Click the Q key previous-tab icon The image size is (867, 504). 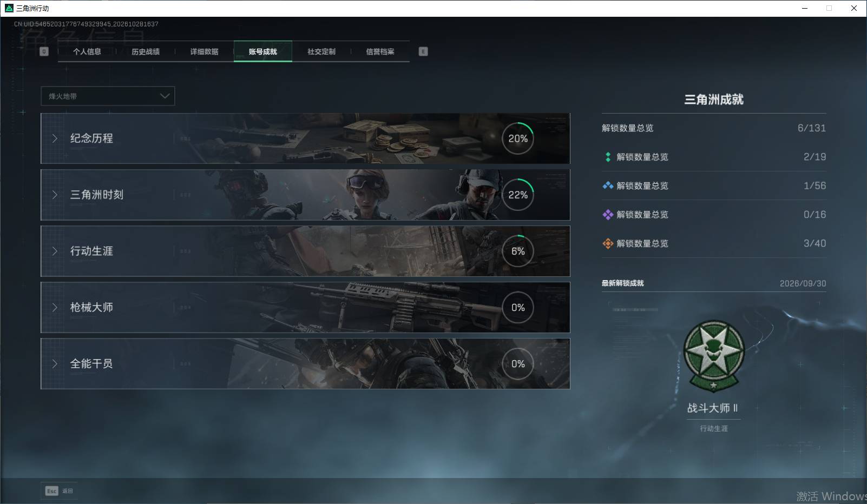pos(44,51)
